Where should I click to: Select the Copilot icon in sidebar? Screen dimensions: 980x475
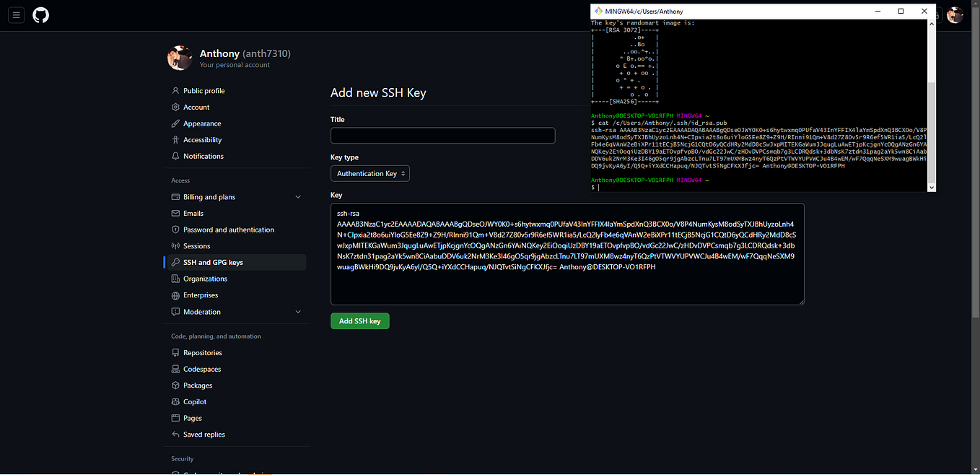click(x=174, y=401)
